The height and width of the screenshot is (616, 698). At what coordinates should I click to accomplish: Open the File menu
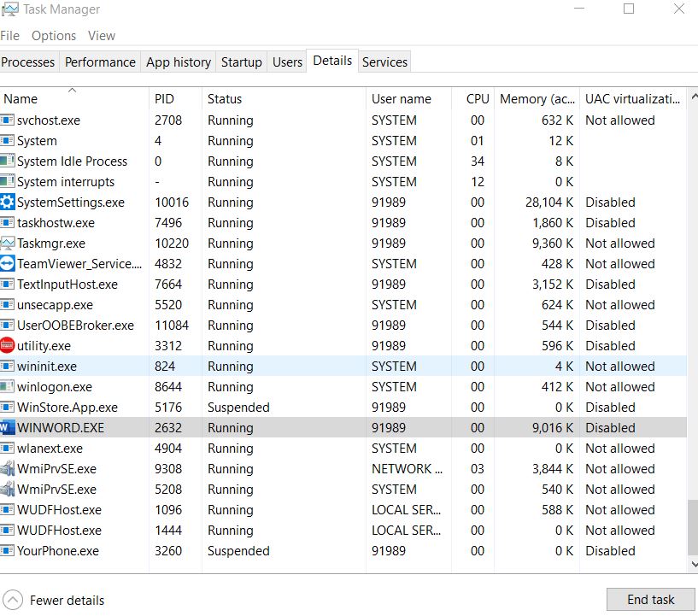(9, 36)
